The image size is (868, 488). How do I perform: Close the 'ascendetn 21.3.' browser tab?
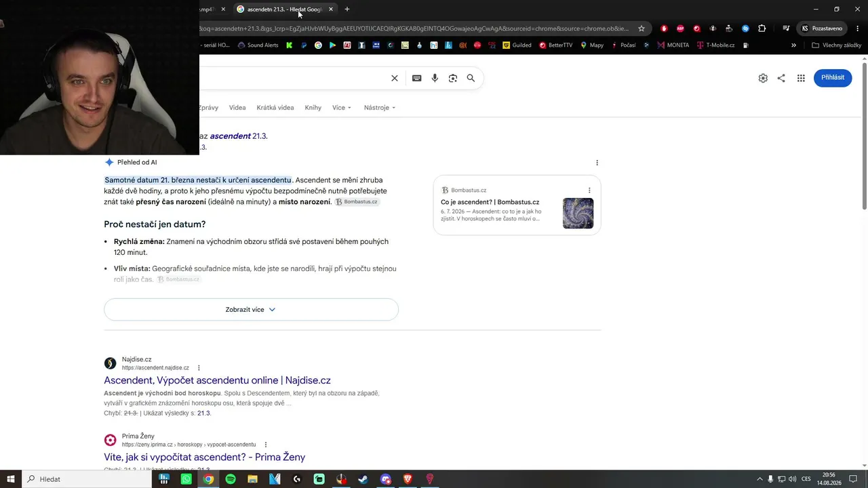click(x=331, y=9)
